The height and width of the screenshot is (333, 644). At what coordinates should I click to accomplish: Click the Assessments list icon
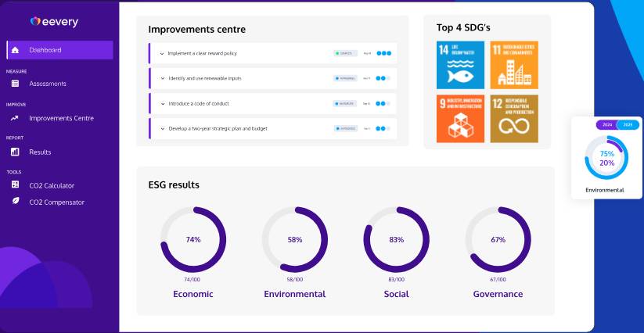(x=15, y=84)
